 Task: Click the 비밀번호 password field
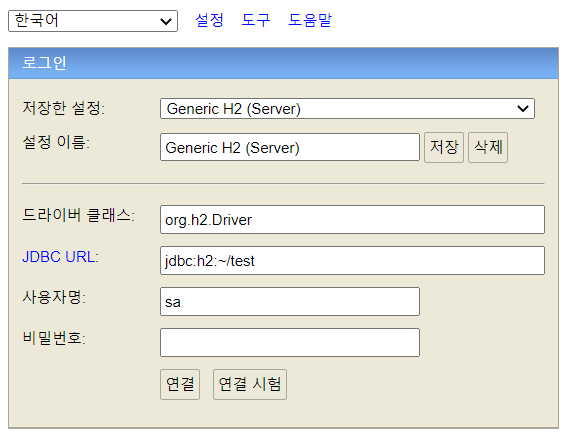coord(290,342)
